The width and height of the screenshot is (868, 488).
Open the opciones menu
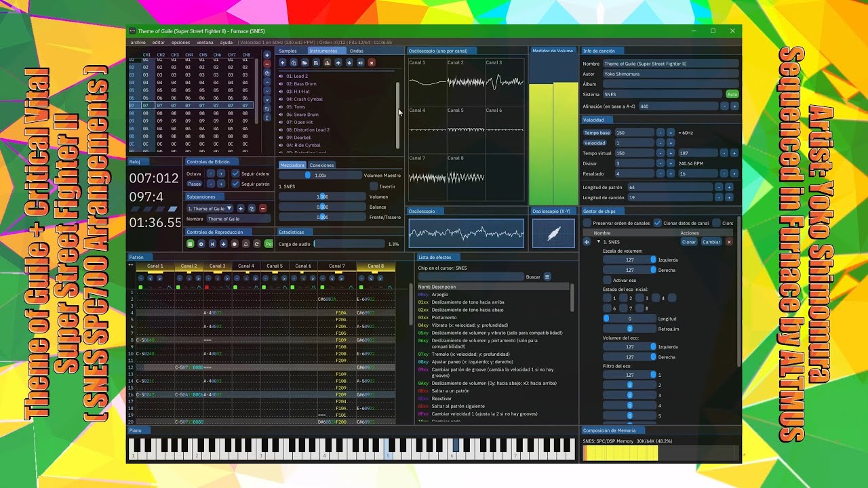pos(181,43)
